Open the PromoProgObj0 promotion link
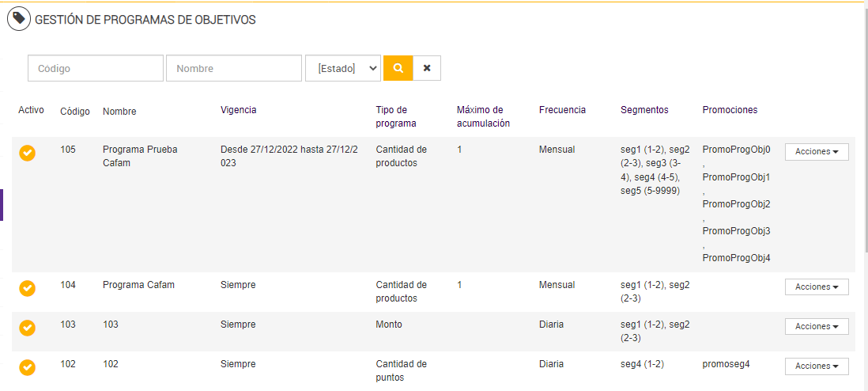The width and height of the screenshot is (868, 391). point(736,150)
